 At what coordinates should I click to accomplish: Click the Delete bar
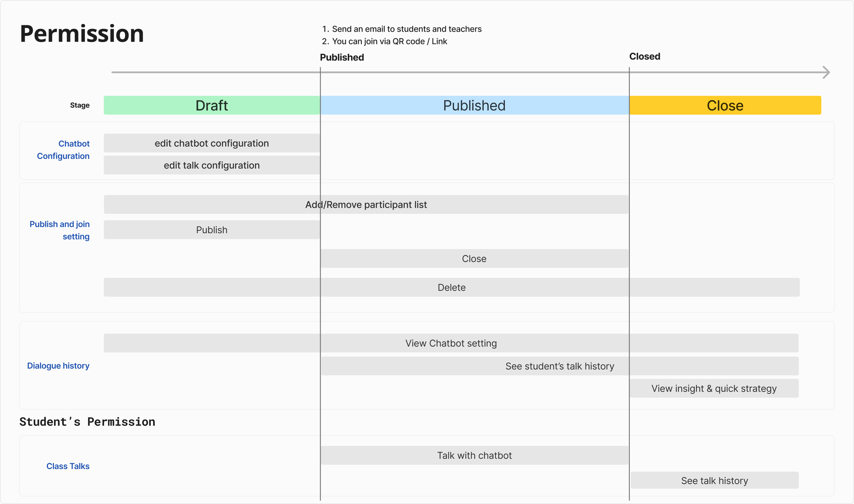pos(451,287)
